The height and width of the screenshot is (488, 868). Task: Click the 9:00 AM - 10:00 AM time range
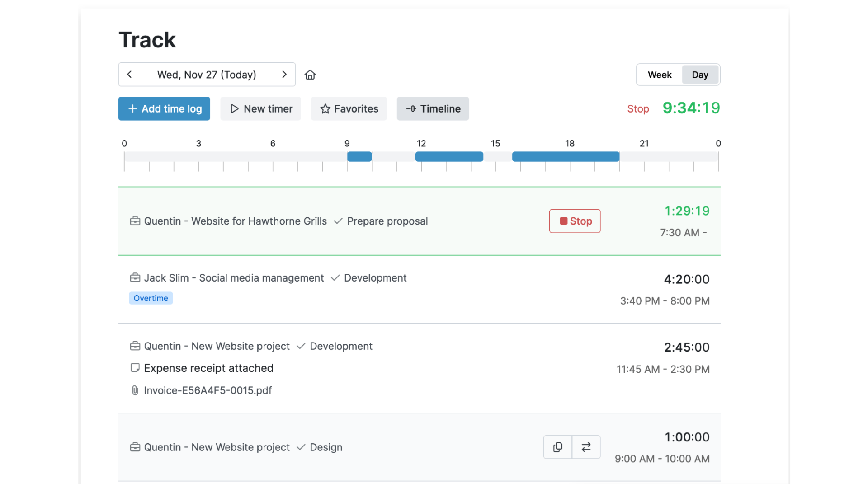pos(662,459)
